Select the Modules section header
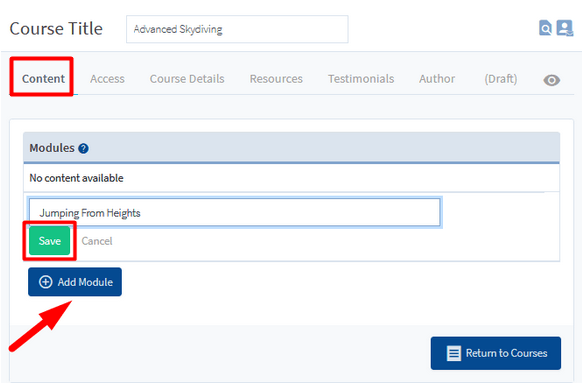This screenshot has height=388, width=582. tap(291, 148)
